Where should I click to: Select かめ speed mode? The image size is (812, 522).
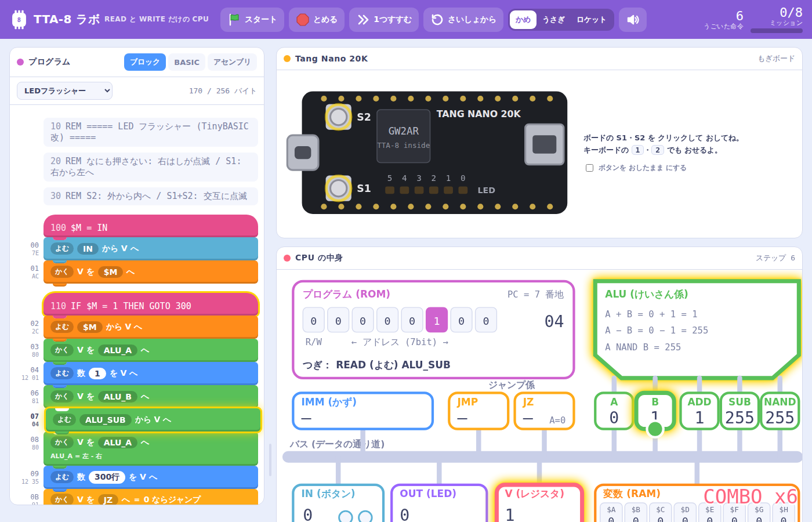[x=523, y=20]
